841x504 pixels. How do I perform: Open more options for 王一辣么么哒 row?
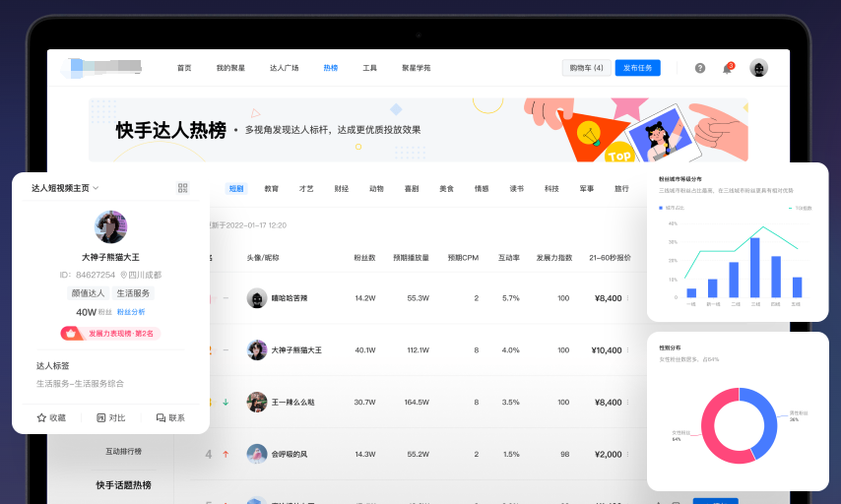coord(627,403)
